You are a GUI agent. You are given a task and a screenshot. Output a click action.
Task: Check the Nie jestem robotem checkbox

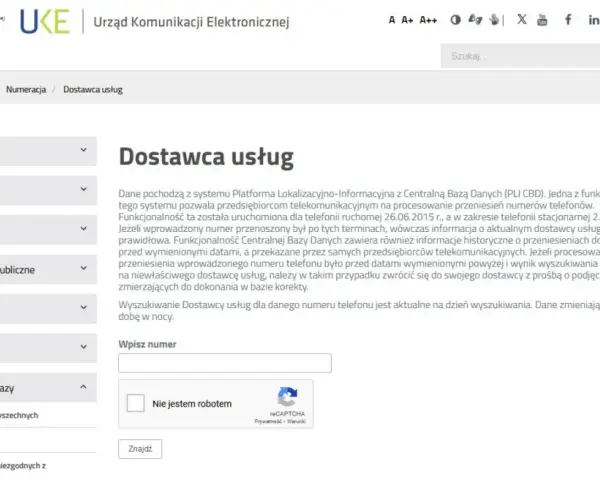click(x=135, y=403)
